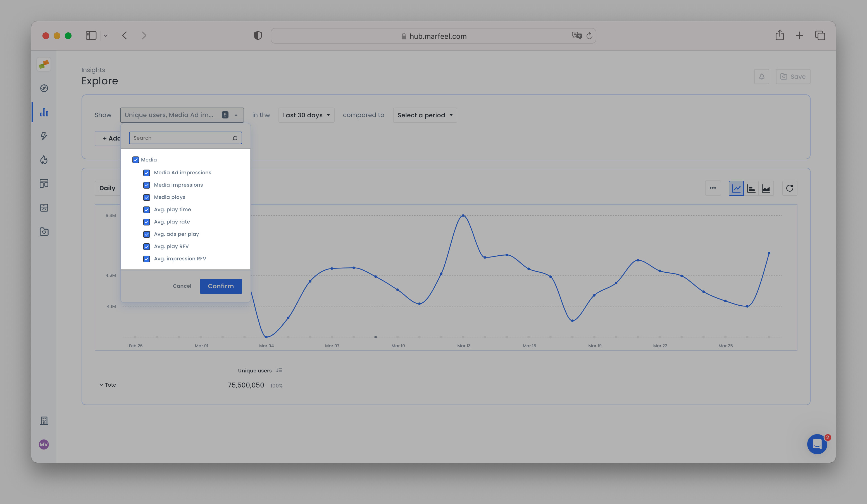Click the lightning bolt sidebar icon
Image resolution: width=867 pixels, height=504 pixels.
point(44,136)
